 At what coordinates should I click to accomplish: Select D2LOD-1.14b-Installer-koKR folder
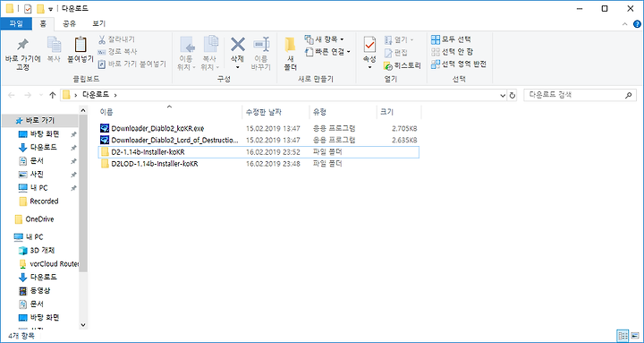pyautogui.click(x=258, y=164)
